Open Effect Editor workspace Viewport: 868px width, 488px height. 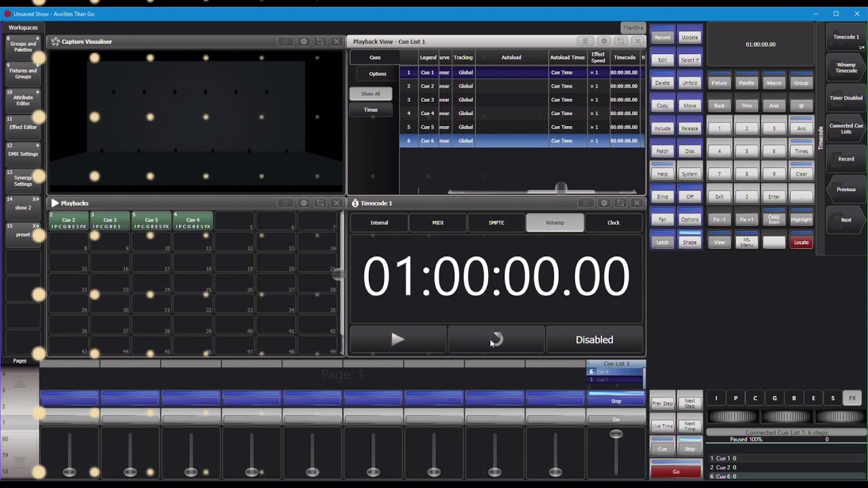click(x=23, y=127)
